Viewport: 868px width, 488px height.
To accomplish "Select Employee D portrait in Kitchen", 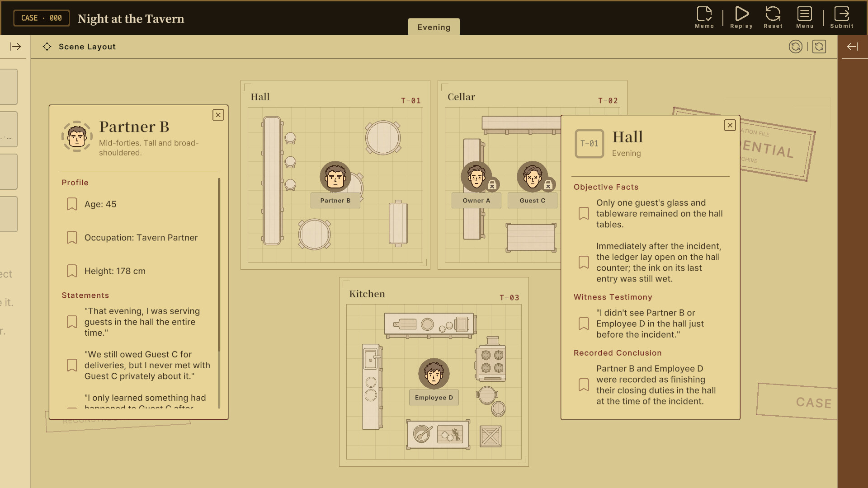I will click(x=434, y=374).
